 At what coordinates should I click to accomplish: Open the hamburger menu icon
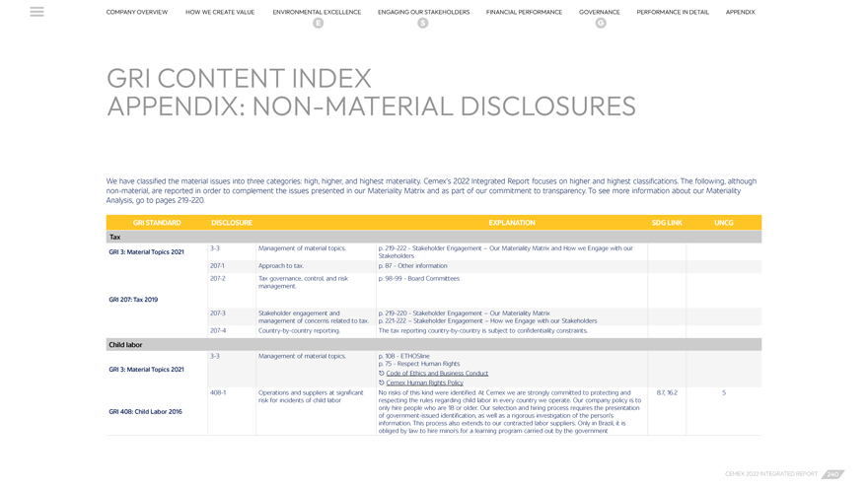(37, 12)
